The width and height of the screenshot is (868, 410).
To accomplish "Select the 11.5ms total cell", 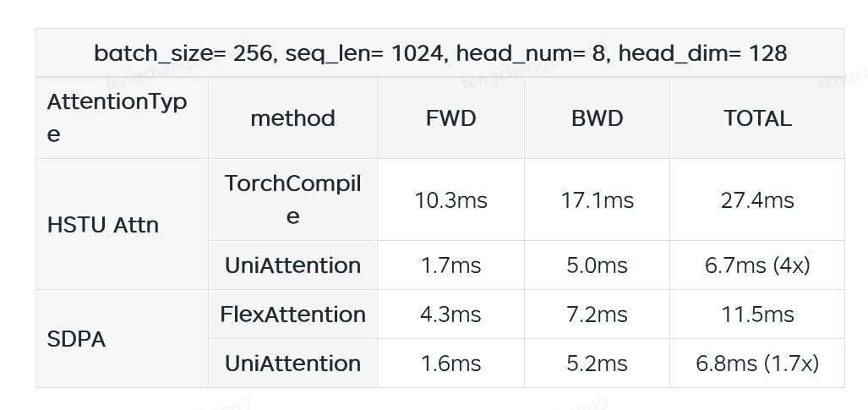I will (757, 314).
